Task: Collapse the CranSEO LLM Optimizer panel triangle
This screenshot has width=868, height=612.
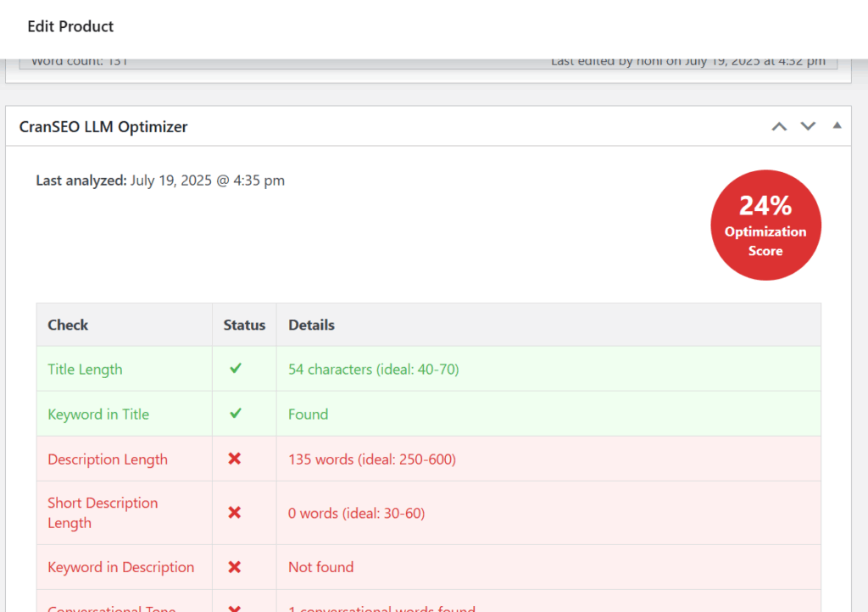Action: [837, 125]
